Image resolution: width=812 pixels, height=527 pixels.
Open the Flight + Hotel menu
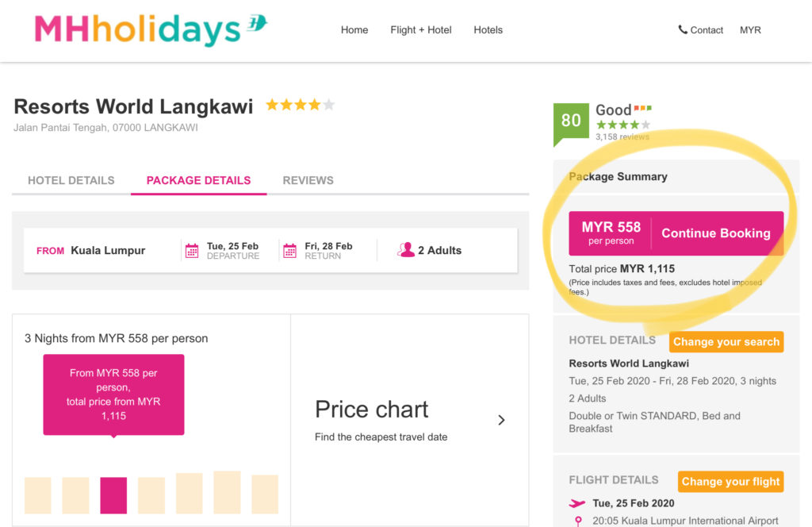421,30
